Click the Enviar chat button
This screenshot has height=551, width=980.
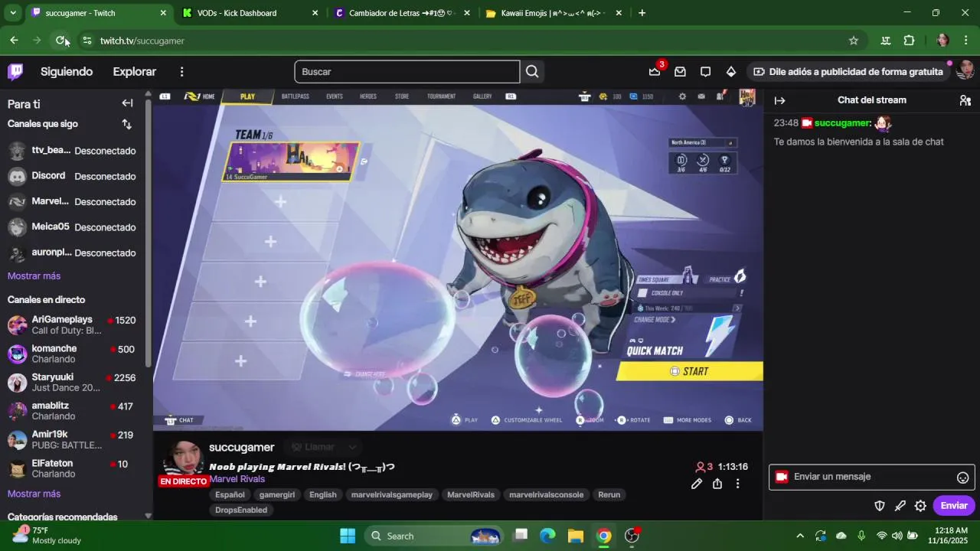(x=954, y=506)
